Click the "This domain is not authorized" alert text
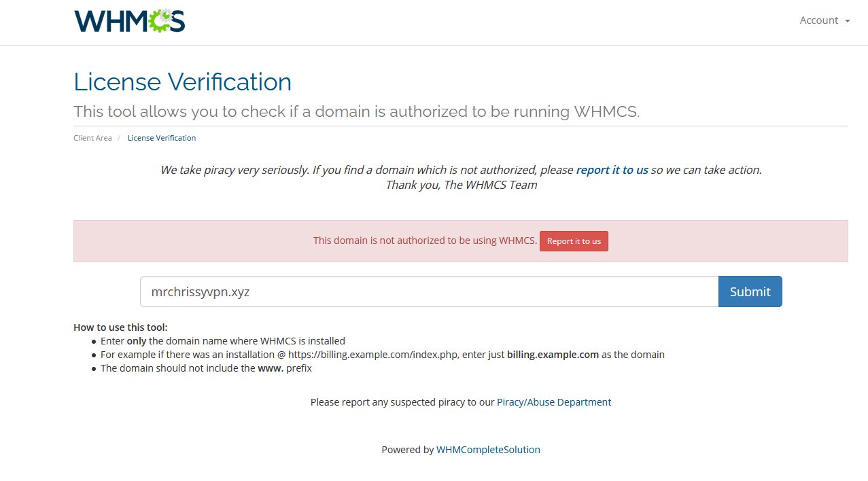The image size is (868, 481). (425, 240)
